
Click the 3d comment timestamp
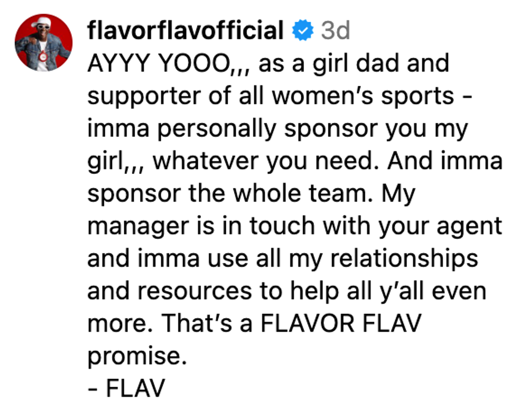click(x=335, y=31)
